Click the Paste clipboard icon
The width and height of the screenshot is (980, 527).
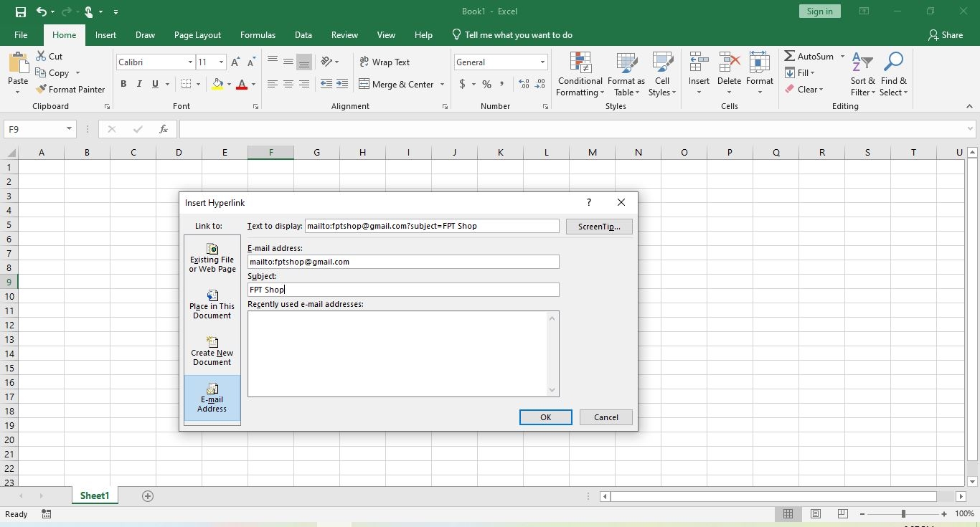18,62
